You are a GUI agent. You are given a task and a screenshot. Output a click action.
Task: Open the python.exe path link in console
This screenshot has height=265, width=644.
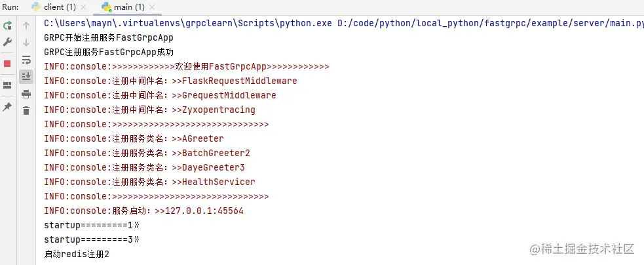(x=187, y=23)
